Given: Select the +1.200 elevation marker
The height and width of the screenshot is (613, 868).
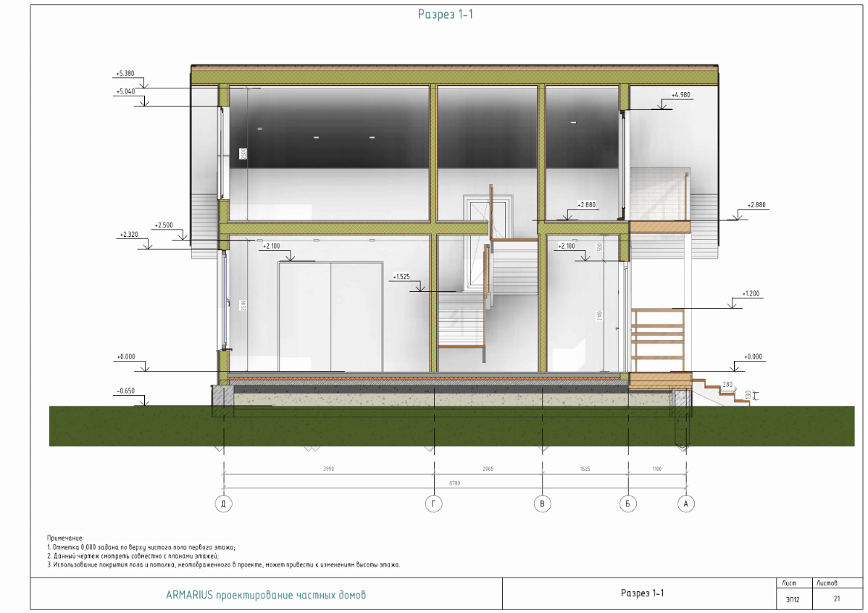Looking at the screenshot, I should coord(751,294).
